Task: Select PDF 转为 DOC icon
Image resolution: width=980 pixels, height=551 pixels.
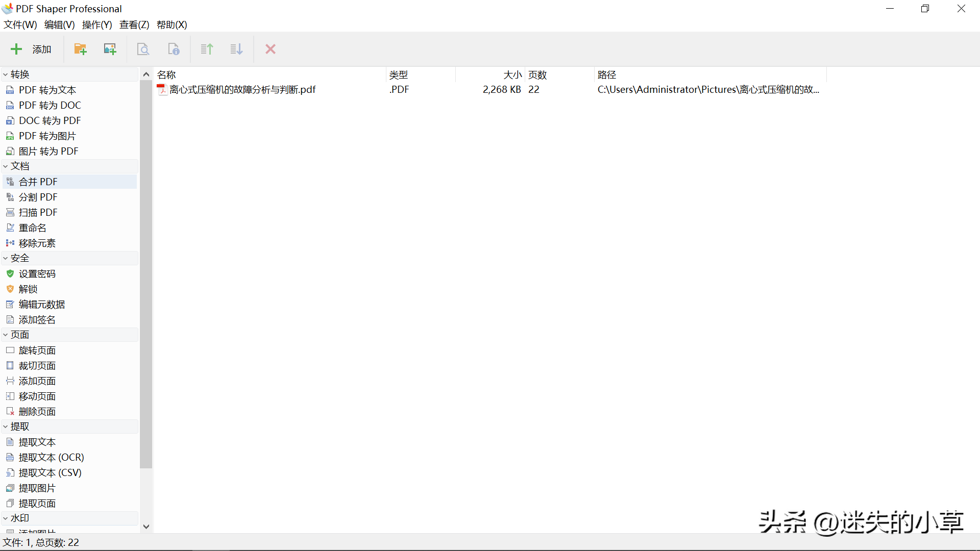Action: coord(10,106)
